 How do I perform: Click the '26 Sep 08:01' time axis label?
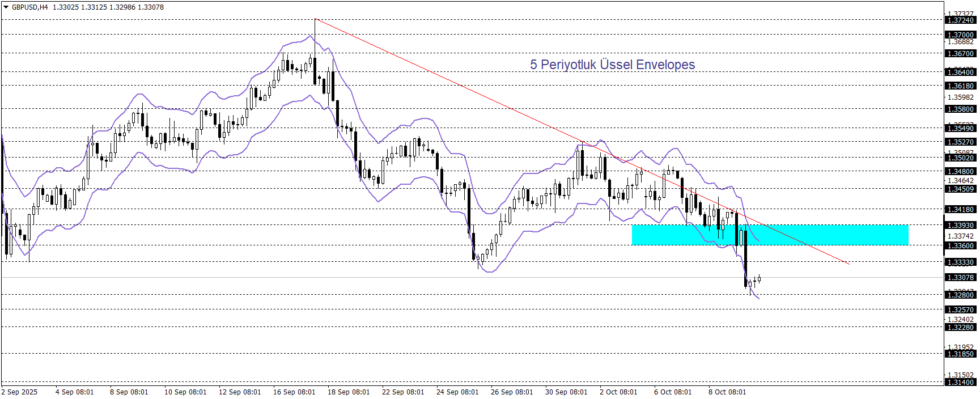[512, 392]
